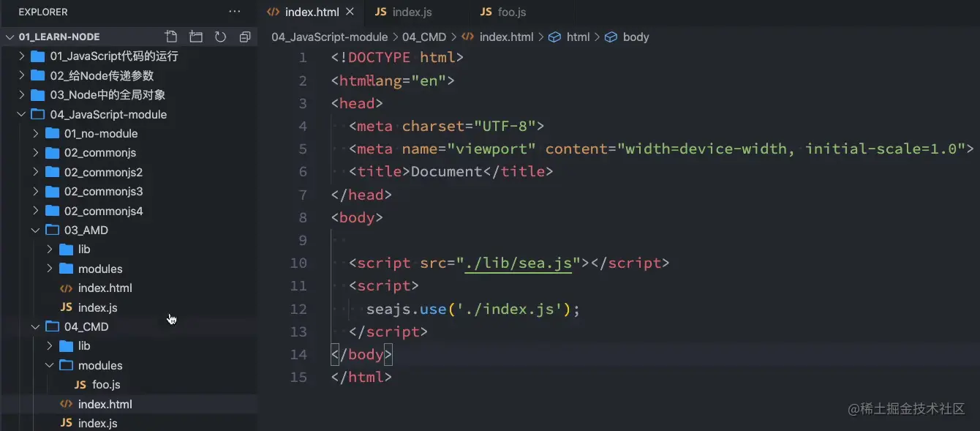
Task: Expand the modules folder under 03_AMD
Action: point(50,269)
